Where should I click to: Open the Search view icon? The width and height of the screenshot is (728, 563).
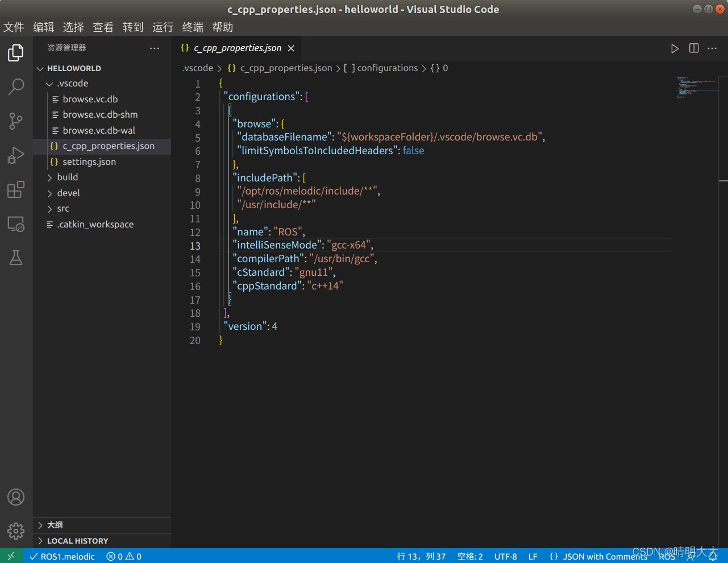tap(16, 87)
